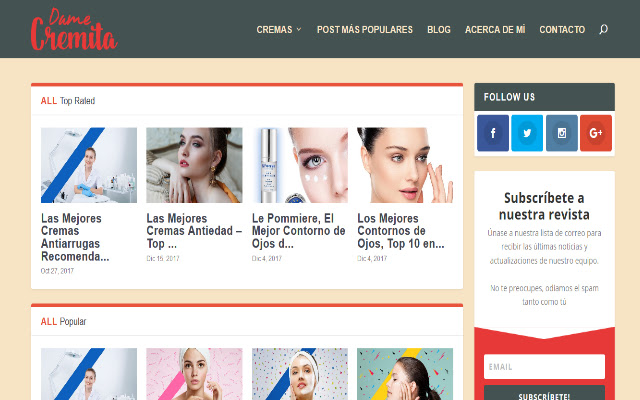The height and width of the screenshot is (400, 640).
Task: Focus the EMAIL input field
Action: coord(544,367)
